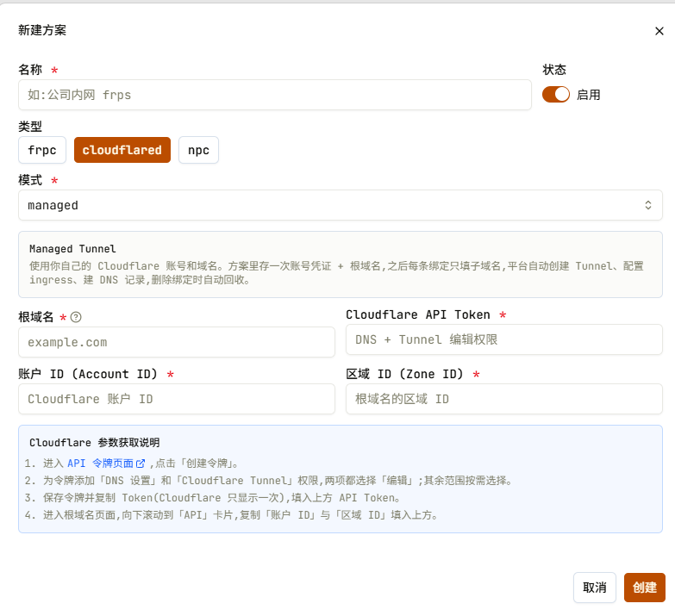675x616 pixels.
Task: Click instruction step 3 about 保存令牌
Action: click(x=213, y=498)
